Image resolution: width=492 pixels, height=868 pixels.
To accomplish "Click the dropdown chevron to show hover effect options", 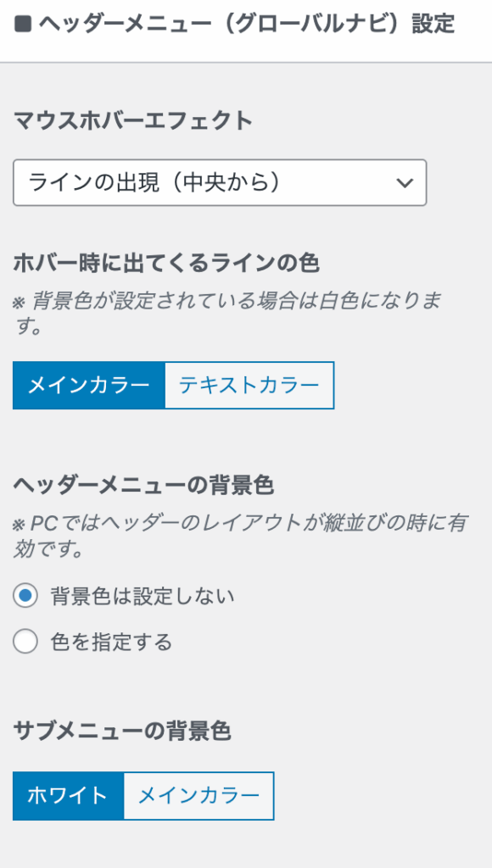I will click(407, 183).
